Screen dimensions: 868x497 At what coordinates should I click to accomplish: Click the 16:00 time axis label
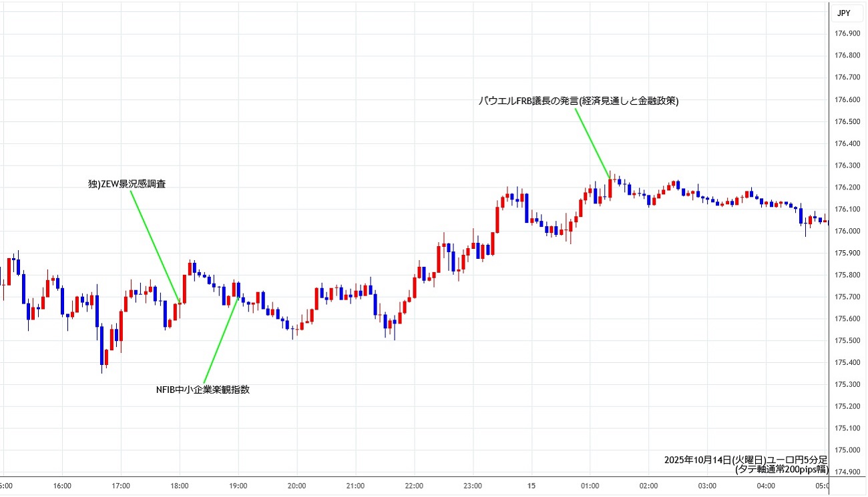(x=62, y=486)
